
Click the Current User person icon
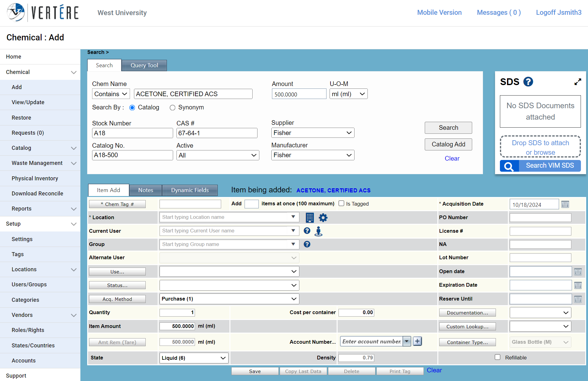[x=318, y=231]
